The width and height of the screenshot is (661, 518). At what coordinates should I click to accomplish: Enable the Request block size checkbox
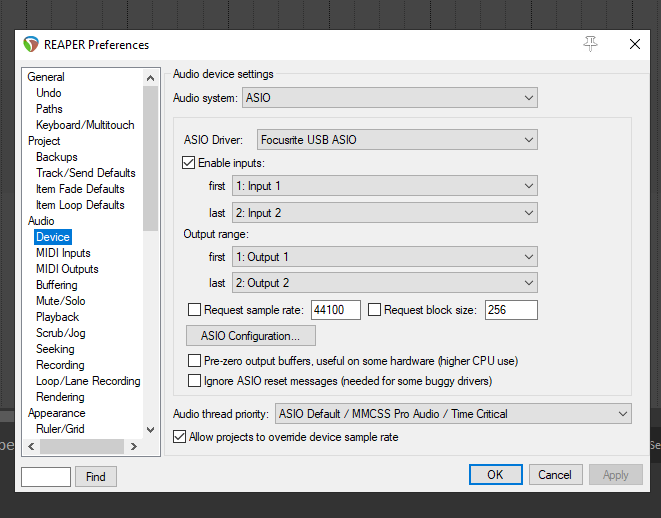click(x=375, y=310)
